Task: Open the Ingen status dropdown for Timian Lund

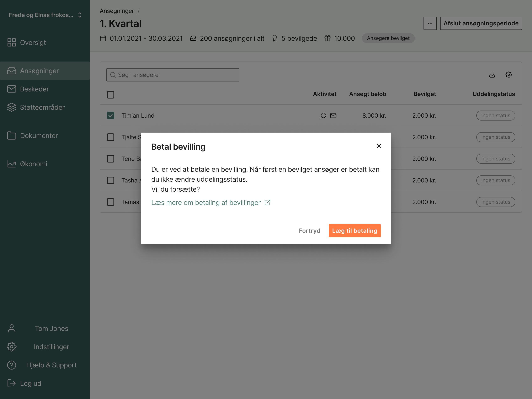Action: pyautogui.click(x=496, y=116)
